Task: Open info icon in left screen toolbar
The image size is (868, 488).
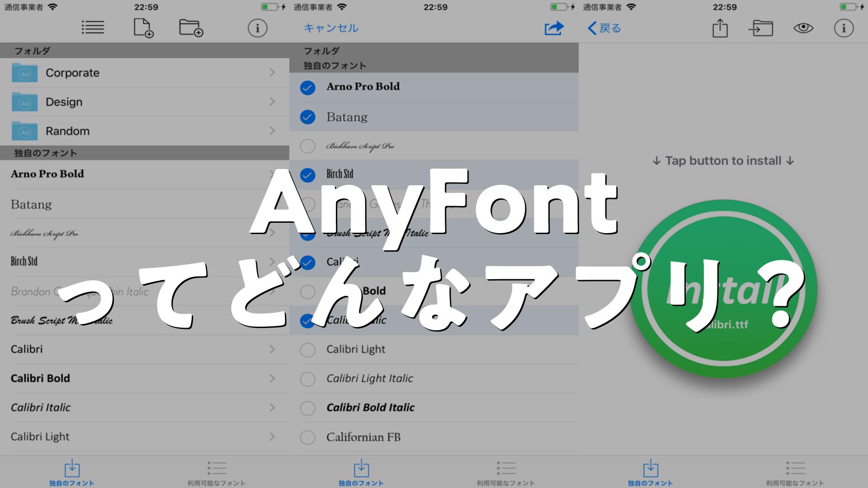Action: [x=257, y=28]
